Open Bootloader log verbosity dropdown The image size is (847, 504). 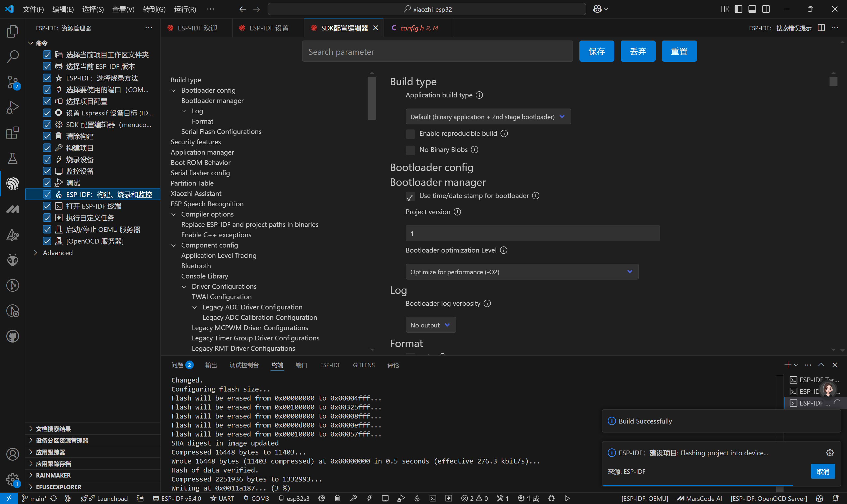point(430,325)
